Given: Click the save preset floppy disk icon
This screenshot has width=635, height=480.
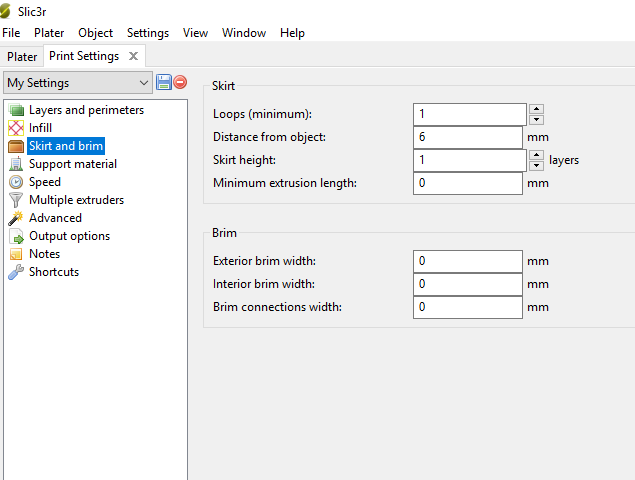Looking at the screenshot, I should (x=164, y=82).
